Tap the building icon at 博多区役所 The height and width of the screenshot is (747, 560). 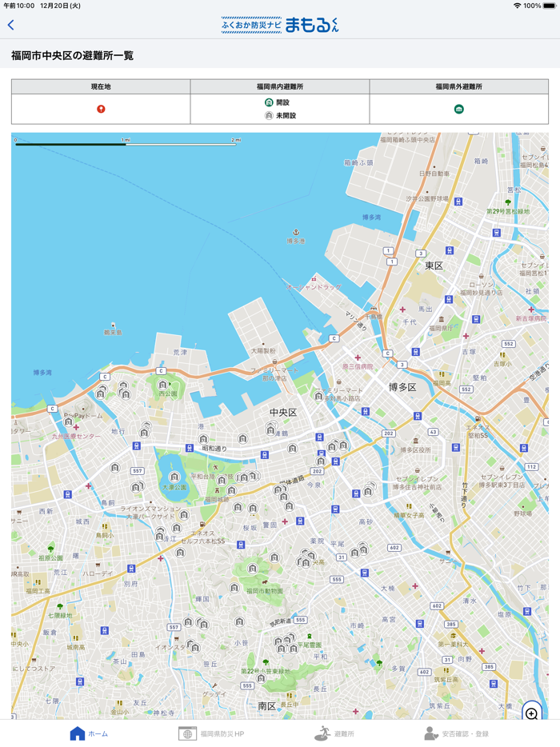(x=415, y=441)
